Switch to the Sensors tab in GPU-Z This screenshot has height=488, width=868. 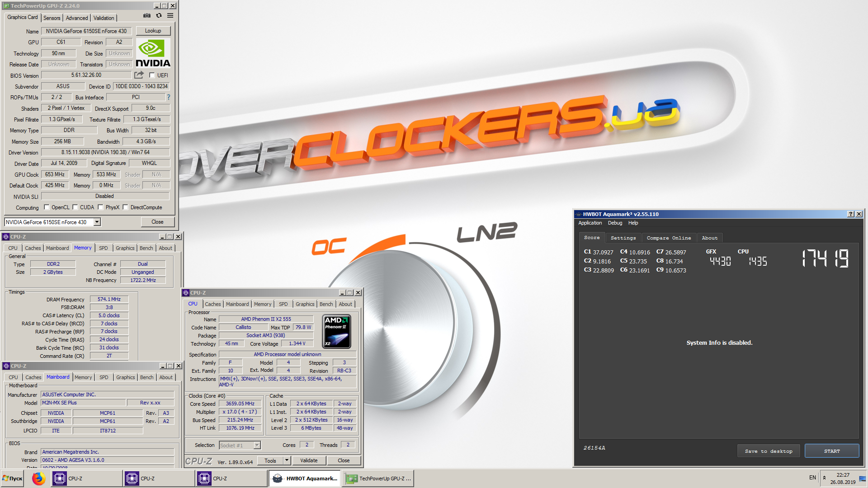(52, 18)
